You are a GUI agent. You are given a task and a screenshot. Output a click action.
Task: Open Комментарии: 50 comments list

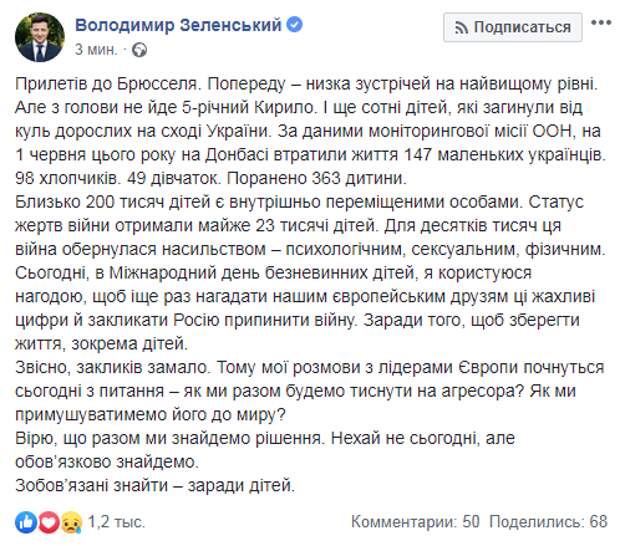click(x=416, y=522)
